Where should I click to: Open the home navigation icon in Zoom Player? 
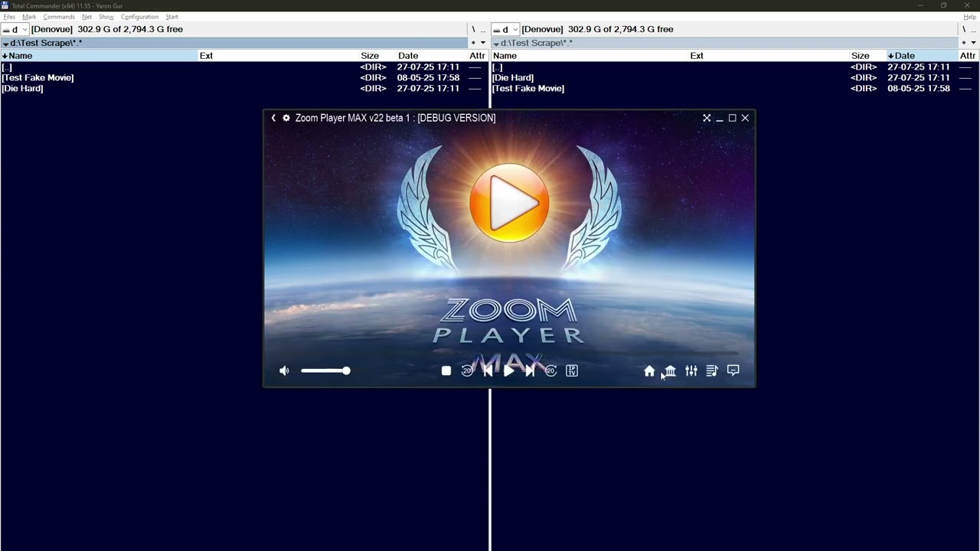click(649, 370)
